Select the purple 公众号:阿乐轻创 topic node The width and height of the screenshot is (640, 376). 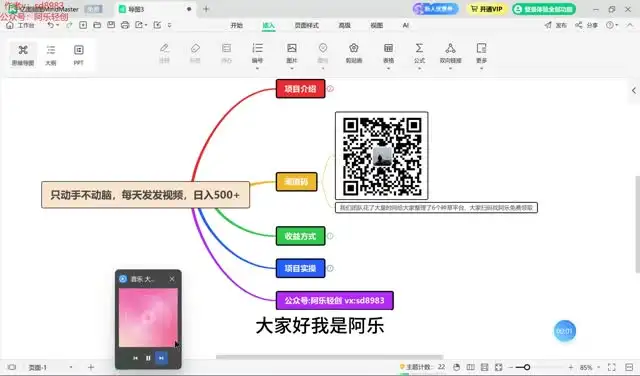335,300
